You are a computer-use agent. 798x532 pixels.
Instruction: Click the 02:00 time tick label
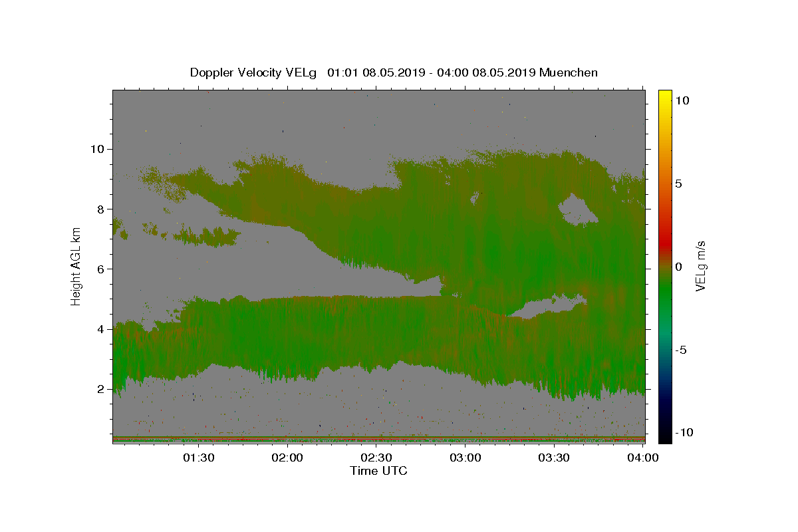tap(288, 458)
